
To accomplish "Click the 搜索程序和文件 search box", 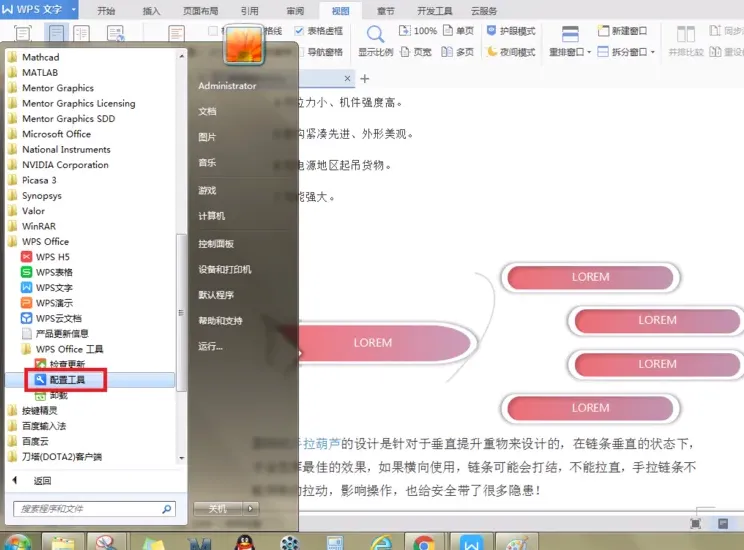I will point(94,509).
